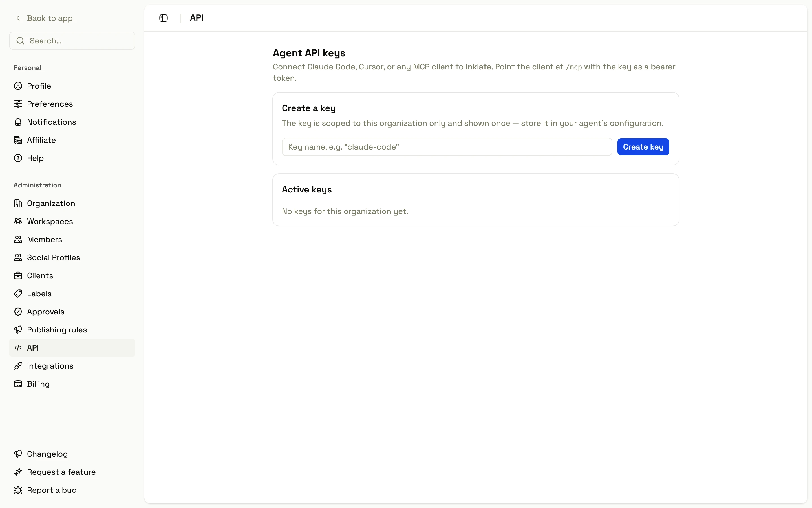
Task: Return using Back to app link
Action: point(44,18)
